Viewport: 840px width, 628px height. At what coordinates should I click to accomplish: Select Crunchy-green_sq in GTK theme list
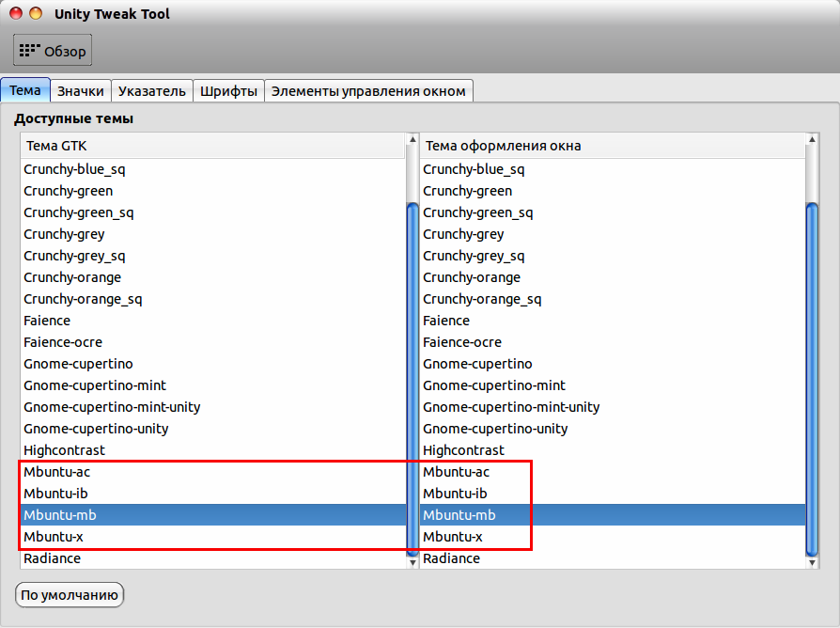tap(212, 212)
